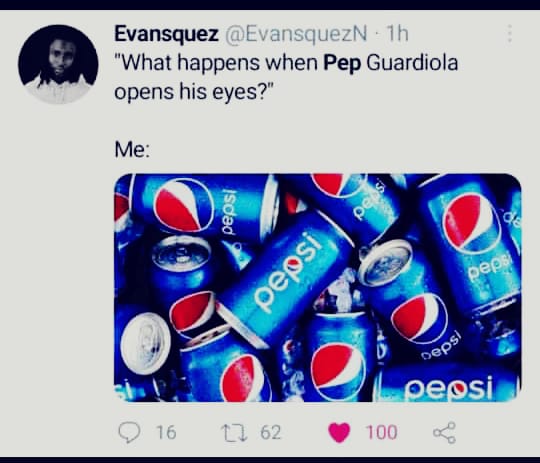Click the reply count 16
This screenshot has width=540, height=463.
[166, 432]
